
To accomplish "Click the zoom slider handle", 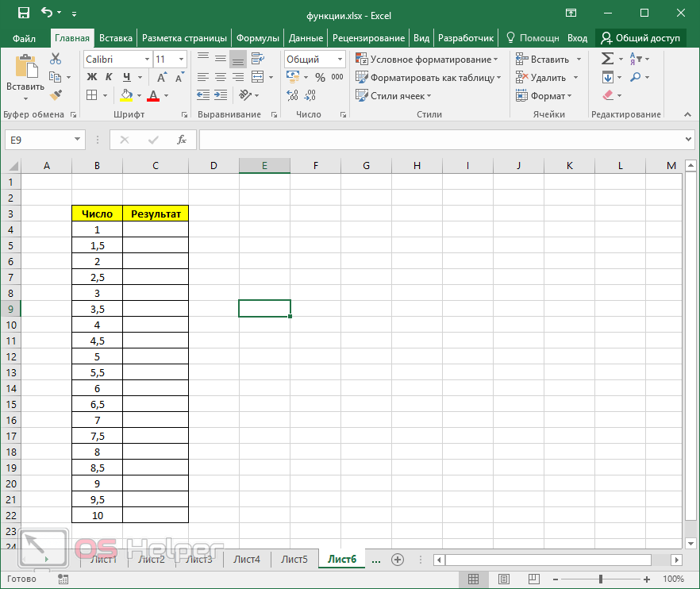I will [601, 579].
